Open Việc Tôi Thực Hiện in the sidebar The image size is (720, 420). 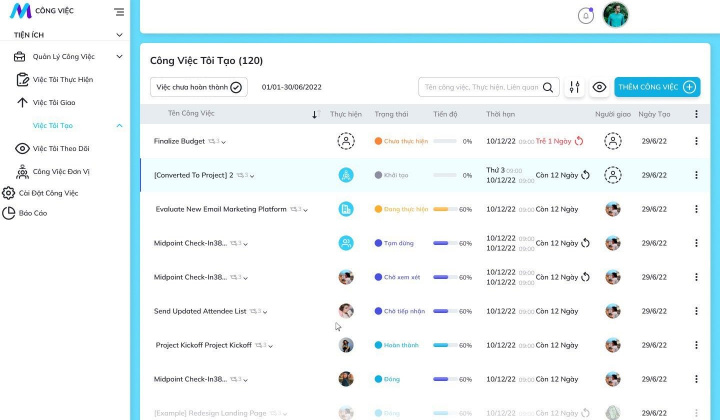pos(62,79)
